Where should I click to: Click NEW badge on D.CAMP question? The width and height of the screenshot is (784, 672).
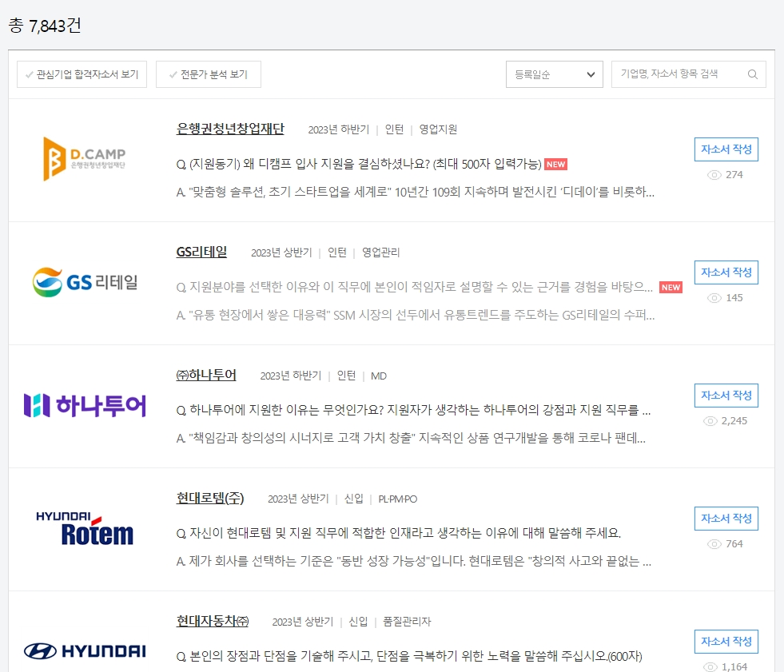(x=555, y=165)
